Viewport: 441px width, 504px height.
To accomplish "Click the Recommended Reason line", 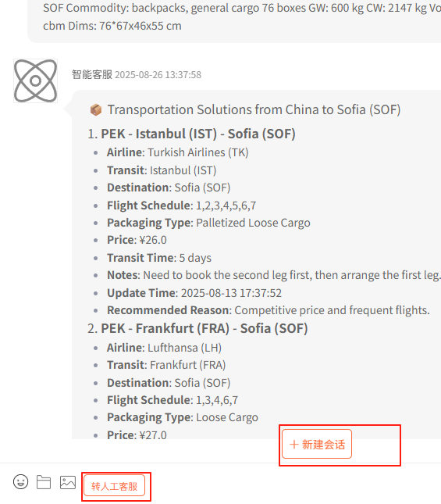I will point(269,310).
